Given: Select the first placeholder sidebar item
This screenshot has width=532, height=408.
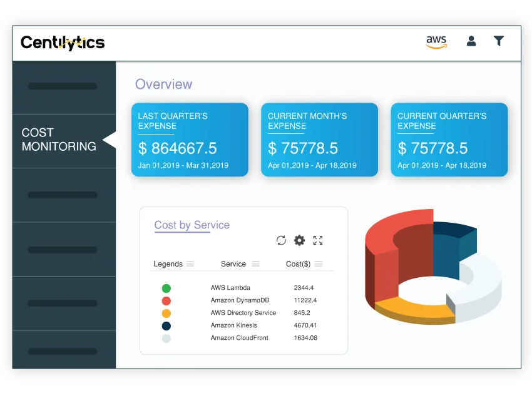Looking at the screenshot, I should 64,87.
